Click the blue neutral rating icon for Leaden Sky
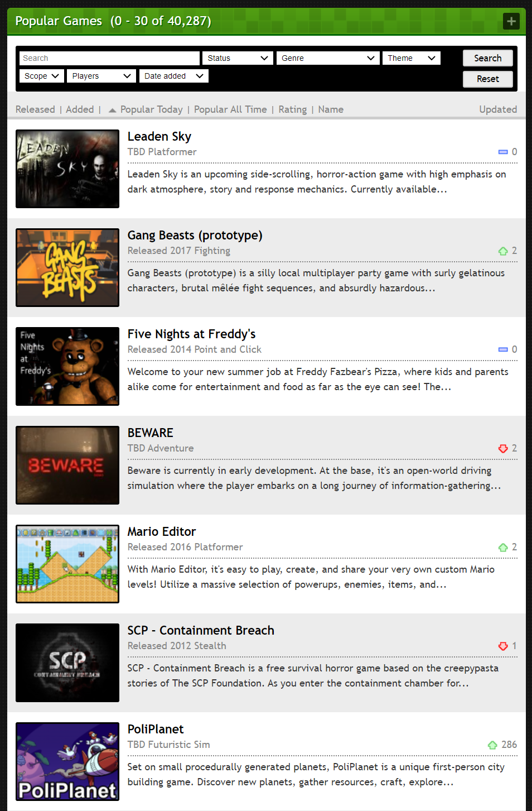The image size is (532, 811). [x=503, y=152]
